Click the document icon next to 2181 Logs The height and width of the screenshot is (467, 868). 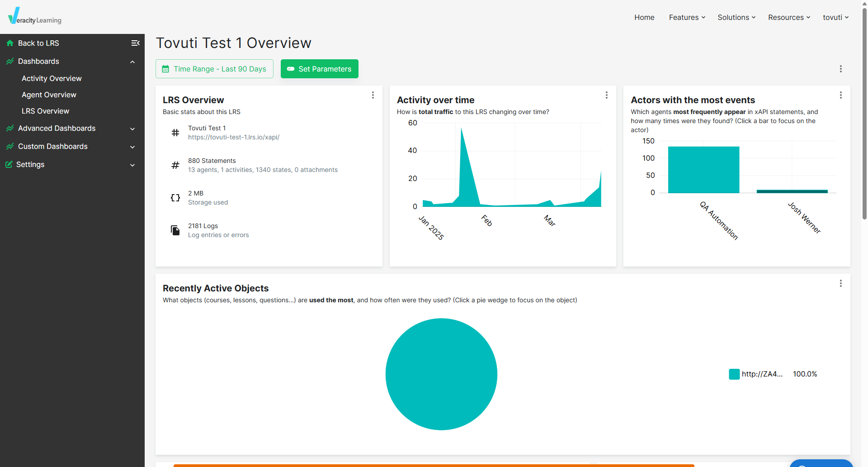click(175, 230)
